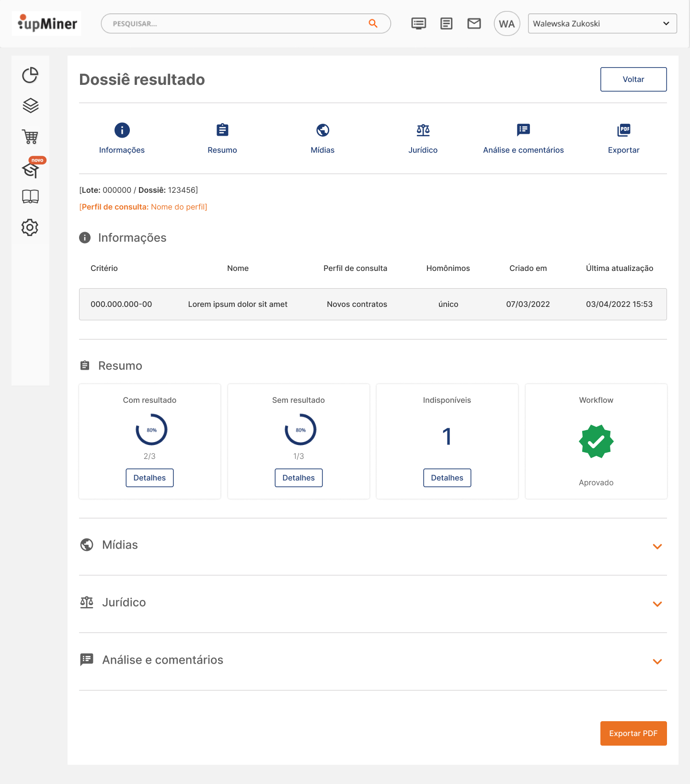Click the search magnifier icon
The image size is (690, 784).
(373, 23)
